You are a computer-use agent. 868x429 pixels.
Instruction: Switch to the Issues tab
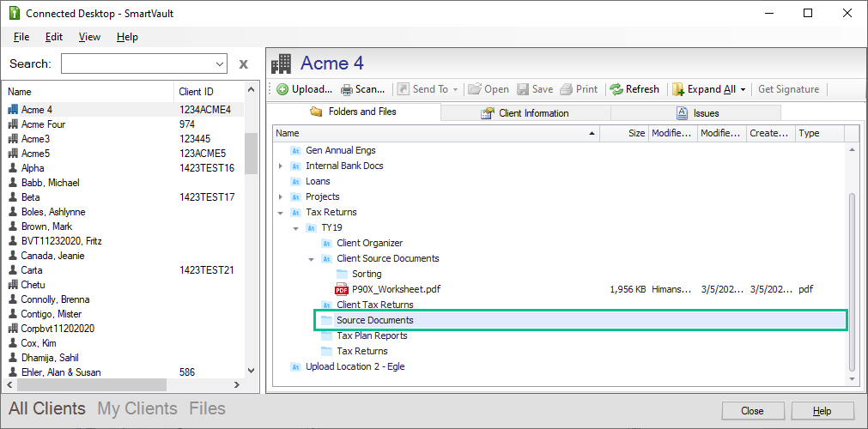click(696, 113)
